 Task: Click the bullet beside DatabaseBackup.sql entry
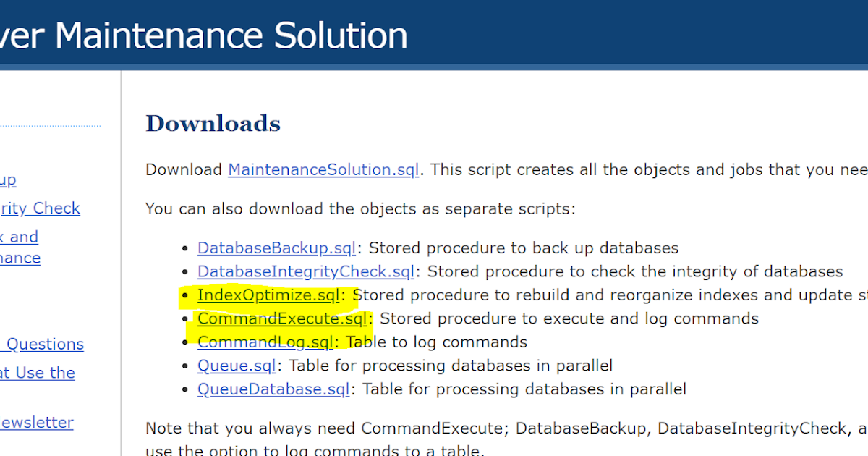[184, 248]
